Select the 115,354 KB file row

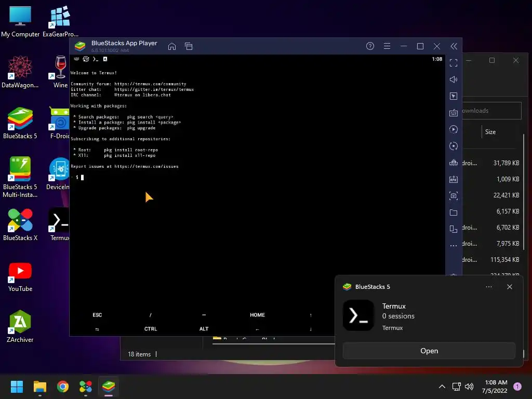(490, 260)
